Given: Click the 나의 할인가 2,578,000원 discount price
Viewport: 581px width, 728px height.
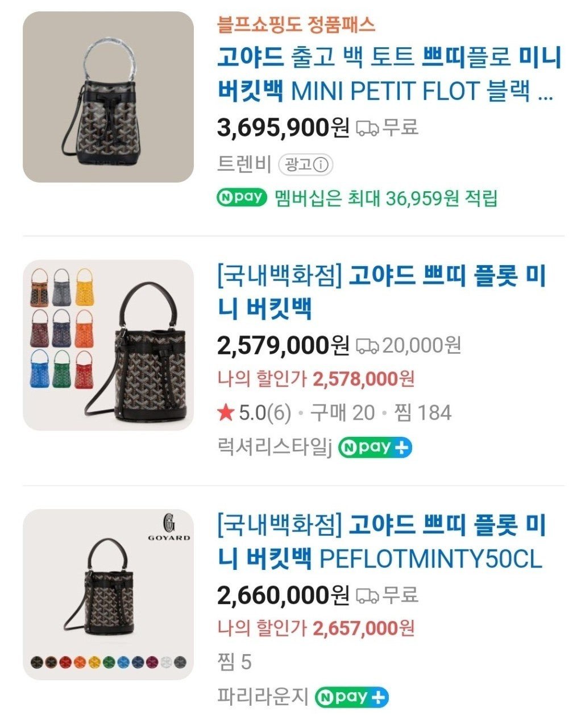Looking at the screenshot, I should point(316,379).
